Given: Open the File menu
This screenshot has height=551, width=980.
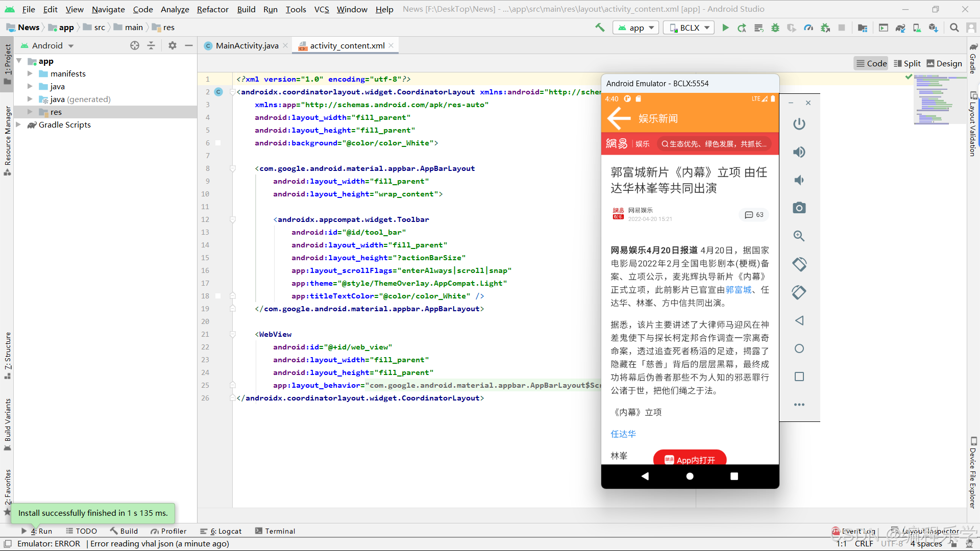Looking at the screenshot, I should (x=29, y=9).
